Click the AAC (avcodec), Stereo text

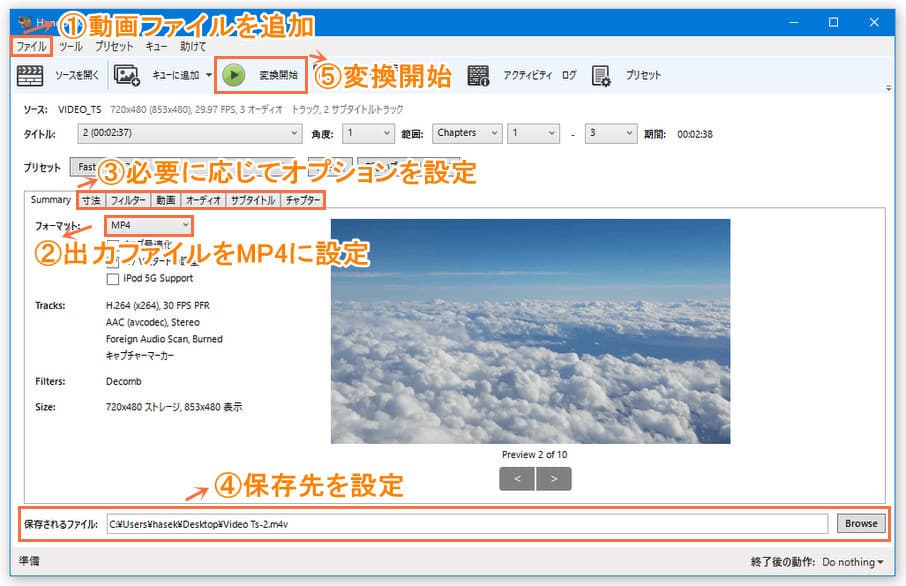pyautogui.click(x=153, y=322)
